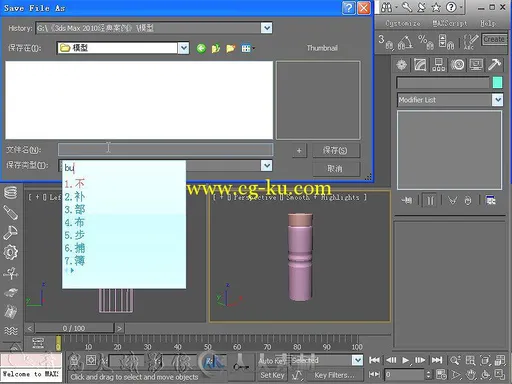Screen dimensions: 512x384
Task: Toggle the Angle Snap tool
Action: click(405, 42)
